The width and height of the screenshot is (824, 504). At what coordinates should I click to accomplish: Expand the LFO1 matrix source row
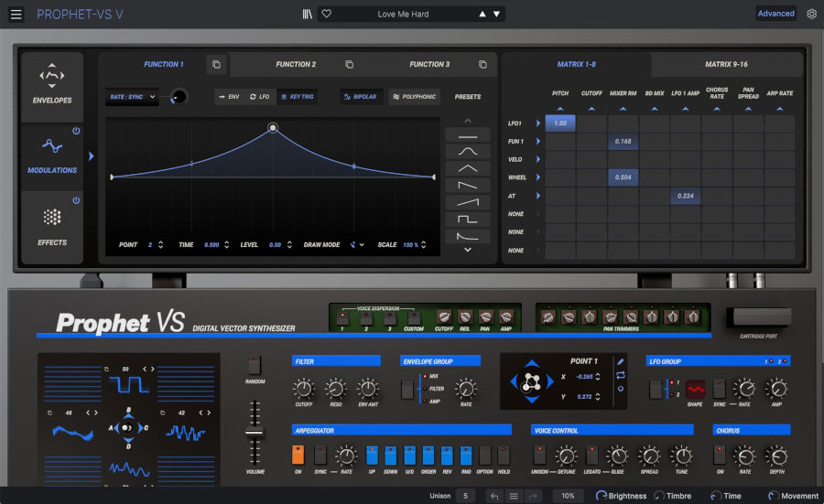(538, 123)
